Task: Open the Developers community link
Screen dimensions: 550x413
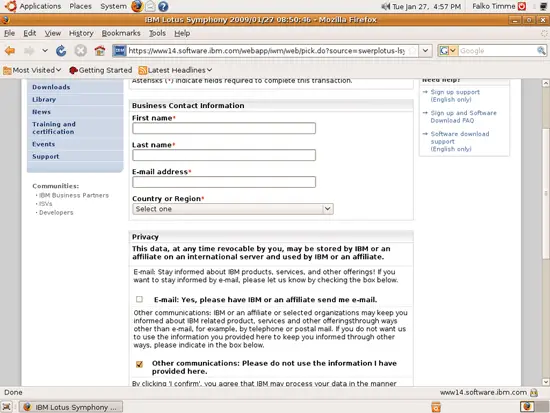Action: 56,213
